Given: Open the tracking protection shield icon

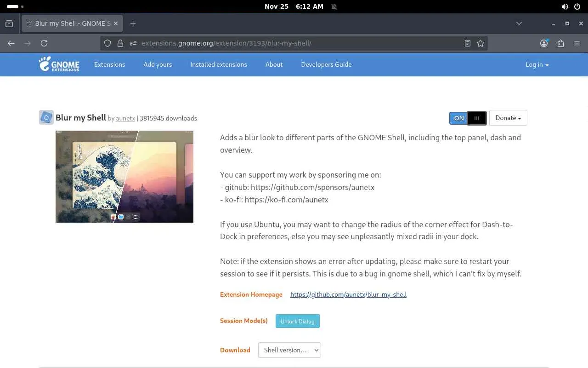Looking at the screenshot, I should (x=107, y=43).
